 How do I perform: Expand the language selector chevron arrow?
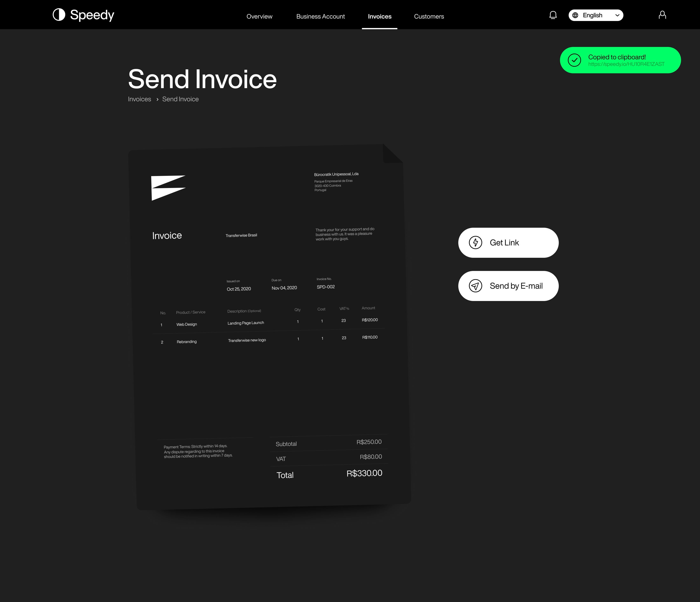point(618,15)
